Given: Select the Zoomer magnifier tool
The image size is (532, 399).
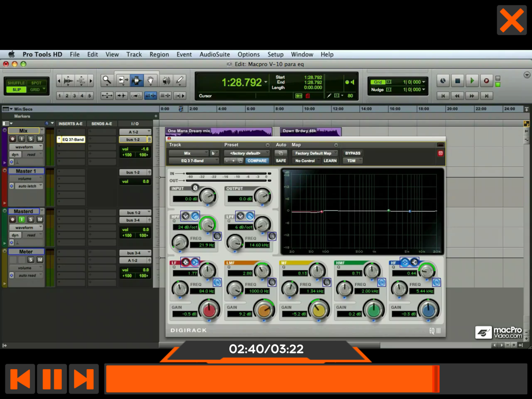Looking at the screenshot, I should [x=107, y=81].
